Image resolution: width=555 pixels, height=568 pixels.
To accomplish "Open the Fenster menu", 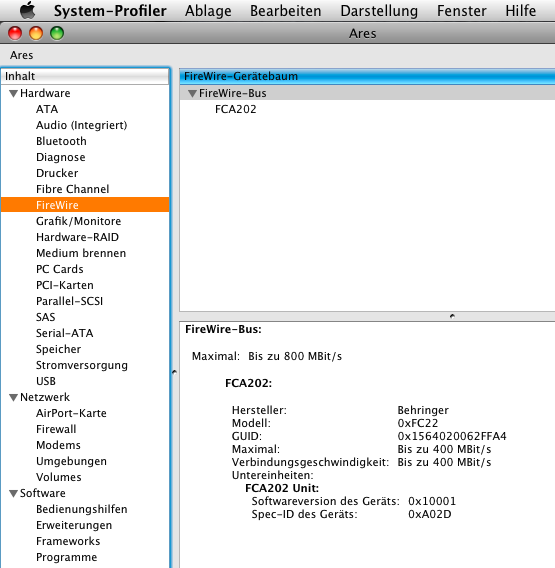I will (462, 11).
